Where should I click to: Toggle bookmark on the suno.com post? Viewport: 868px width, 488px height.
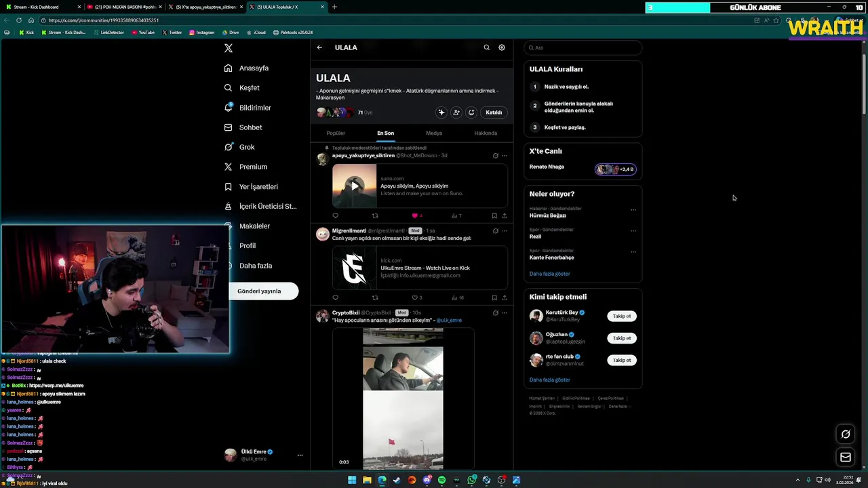494,216
